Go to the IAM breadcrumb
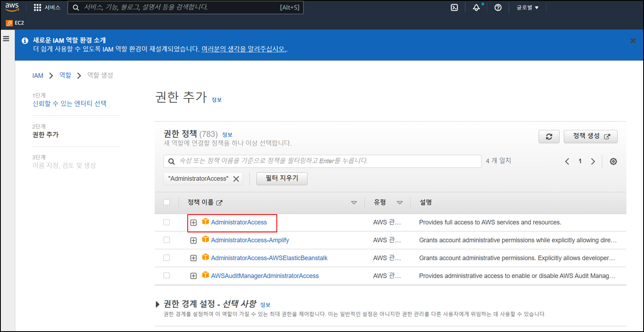The width and height of the screenshot is (644, 332). pyautogui.click(x=38, y=76)
